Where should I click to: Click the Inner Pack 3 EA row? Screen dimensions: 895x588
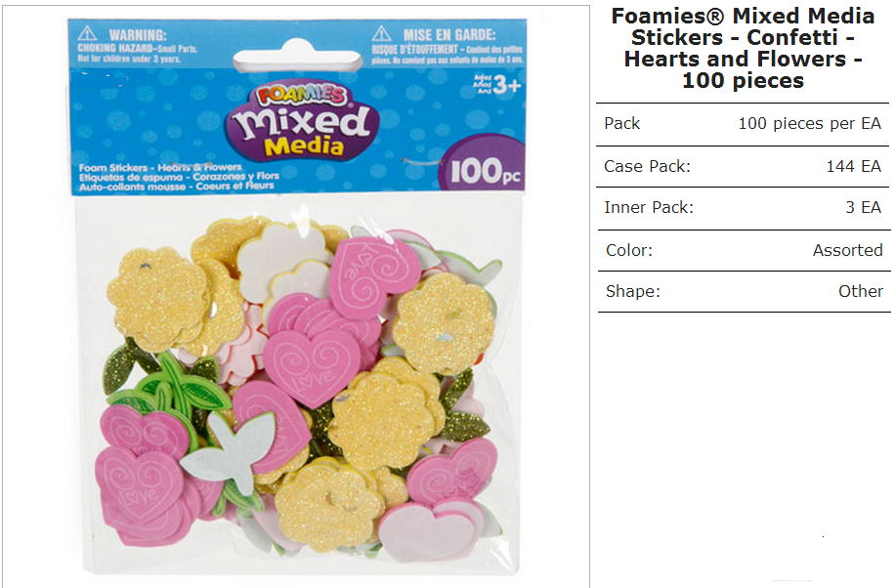click(743, 208)
